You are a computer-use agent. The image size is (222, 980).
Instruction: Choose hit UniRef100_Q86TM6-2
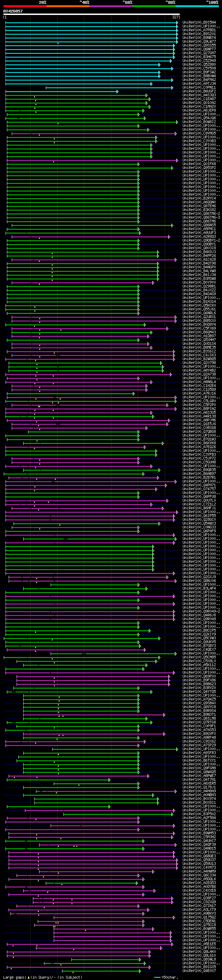[201, 213]
